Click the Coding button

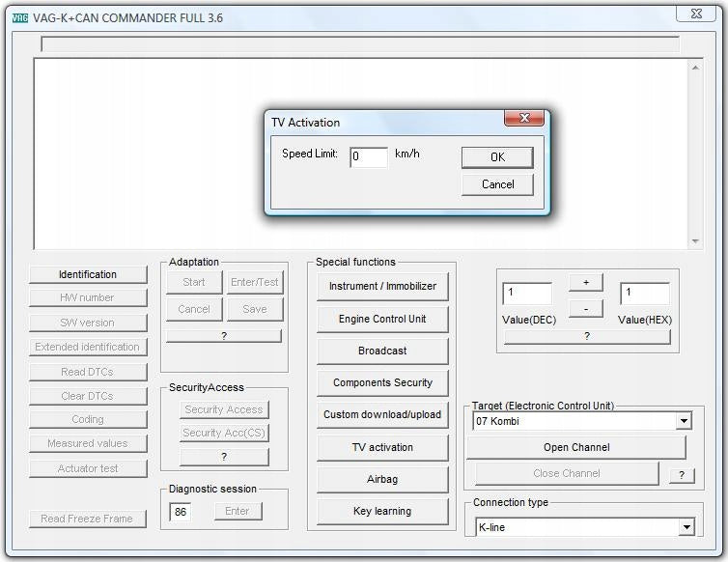tap(88, 419)
